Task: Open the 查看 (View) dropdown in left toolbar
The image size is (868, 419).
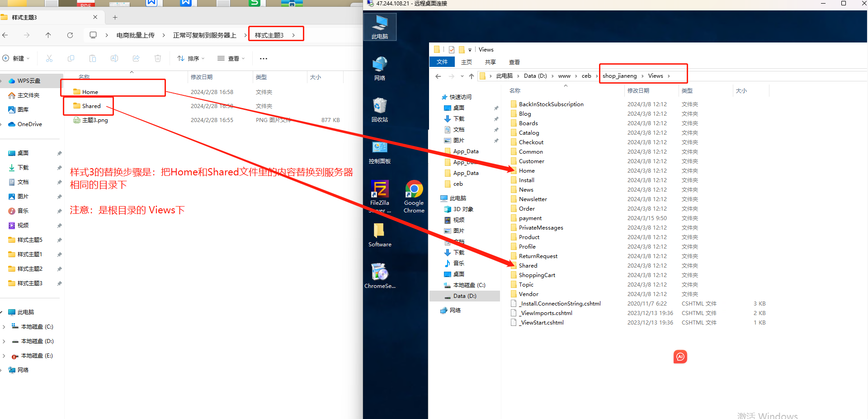Action: click(x=231, y=58)
